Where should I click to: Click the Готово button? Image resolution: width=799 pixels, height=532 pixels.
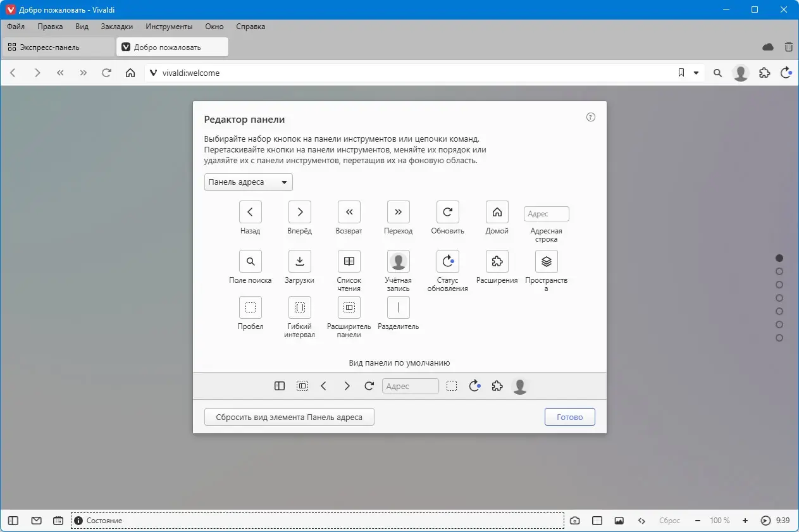569,416
